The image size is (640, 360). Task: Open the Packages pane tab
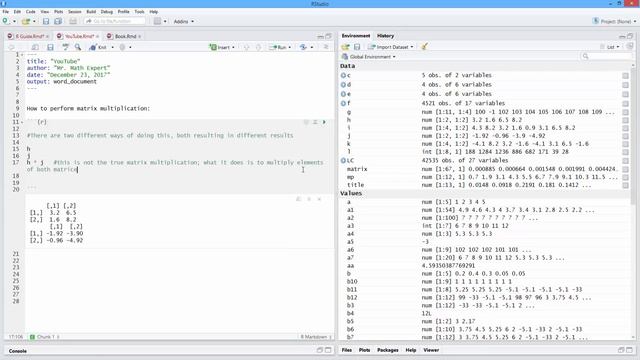point(388,350)
